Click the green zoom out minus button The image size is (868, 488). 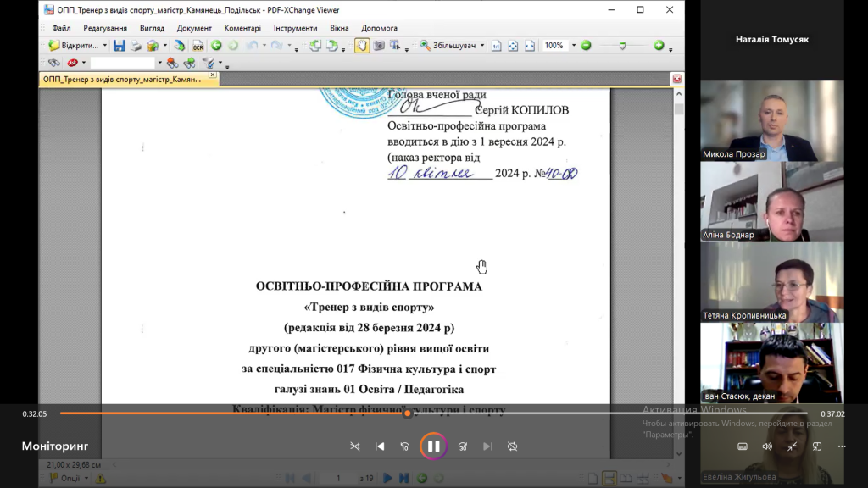[x=586, y=46]
